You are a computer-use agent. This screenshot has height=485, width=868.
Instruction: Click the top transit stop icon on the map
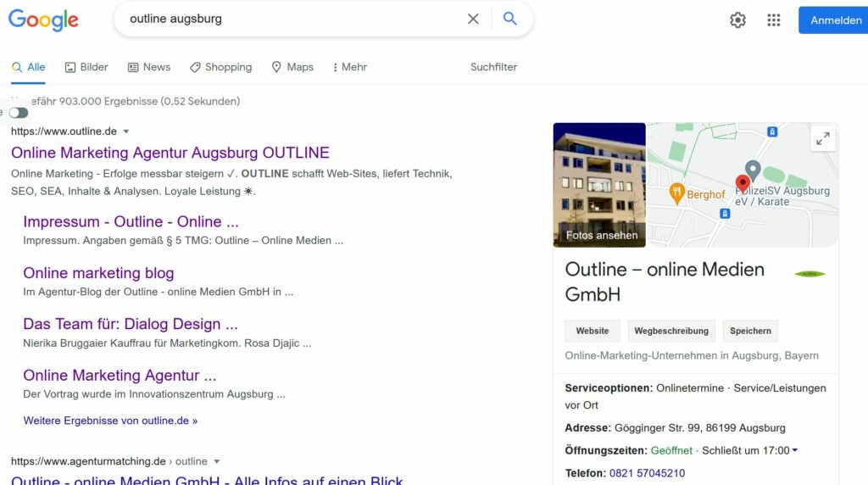coord(772,131)
